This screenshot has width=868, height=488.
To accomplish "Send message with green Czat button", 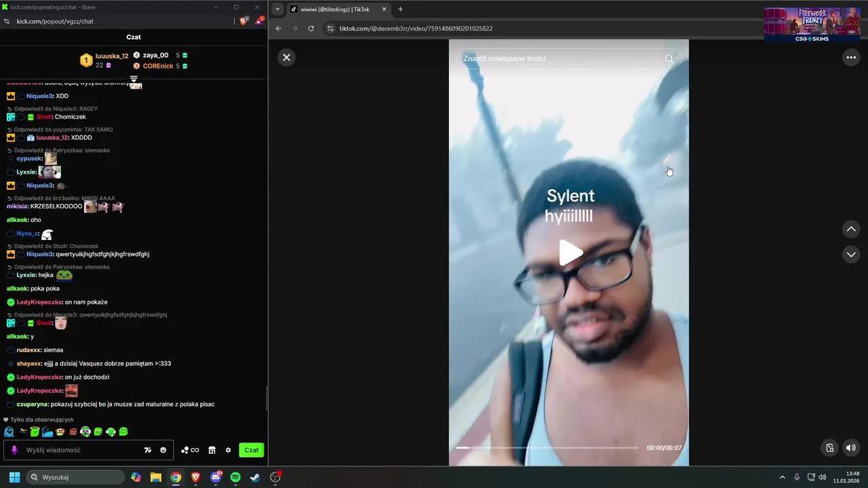I will click(x=252, y=450).
